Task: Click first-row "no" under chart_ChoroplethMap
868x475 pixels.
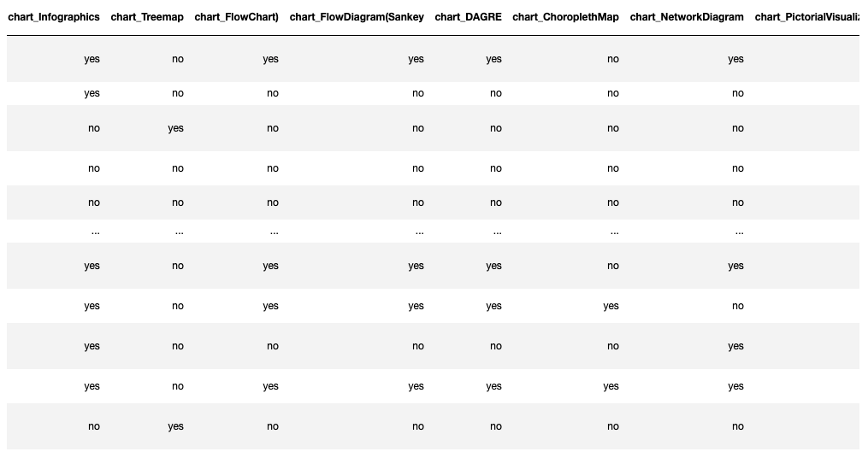Action: coord(613,59)
